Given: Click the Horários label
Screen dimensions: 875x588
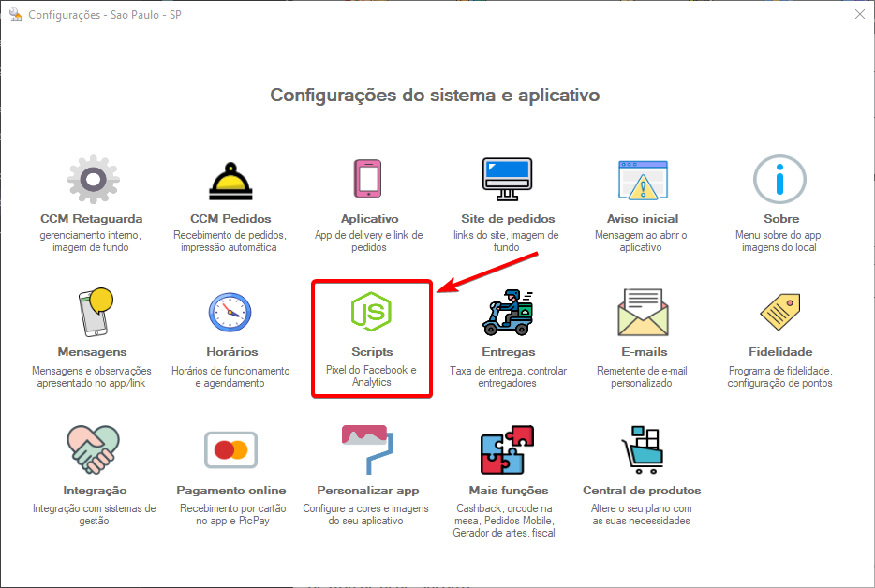Looking at the screenshot, I should pos(232,352).
